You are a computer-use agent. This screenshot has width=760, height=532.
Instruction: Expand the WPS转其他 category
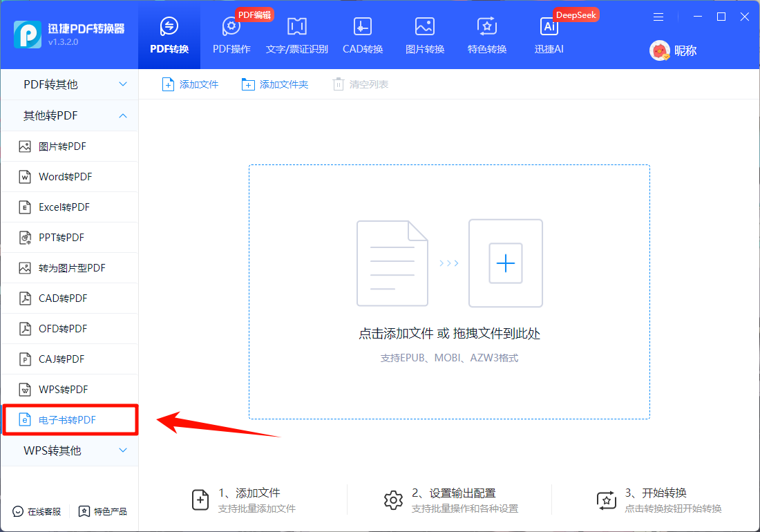tap(69, 450)
